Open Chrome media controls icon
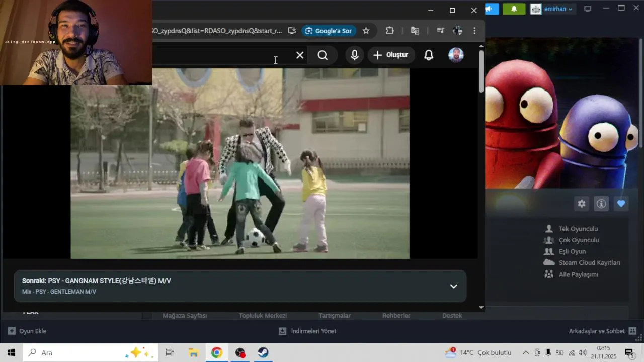Screen dimensions: 644x362 440,31
